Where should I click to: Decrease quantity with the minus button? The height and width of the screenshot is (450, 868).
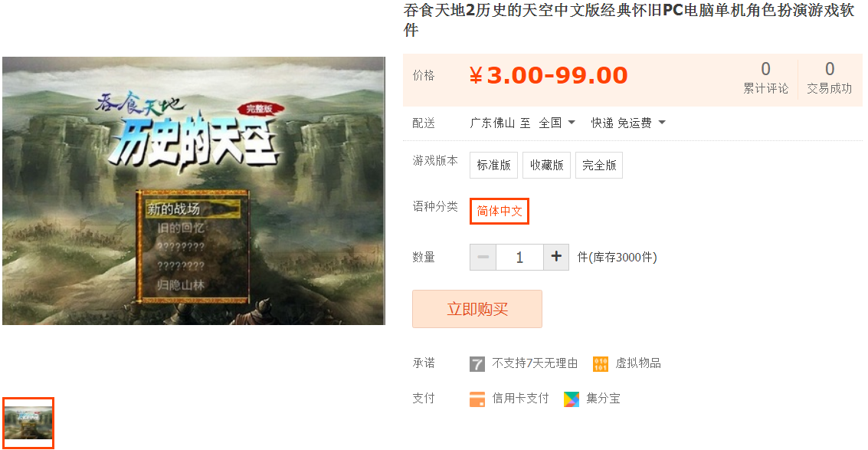pos(483,257)
